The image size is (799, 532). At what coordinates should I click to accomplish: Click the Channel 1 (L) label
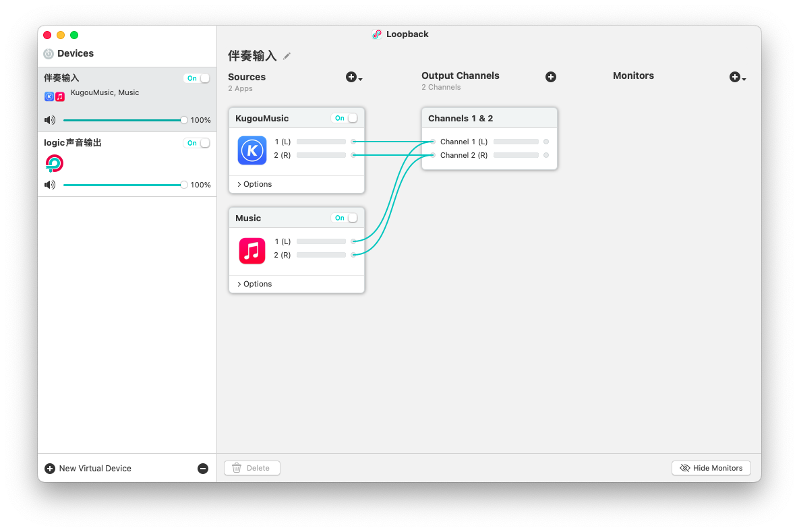click(x=464, y=142)
